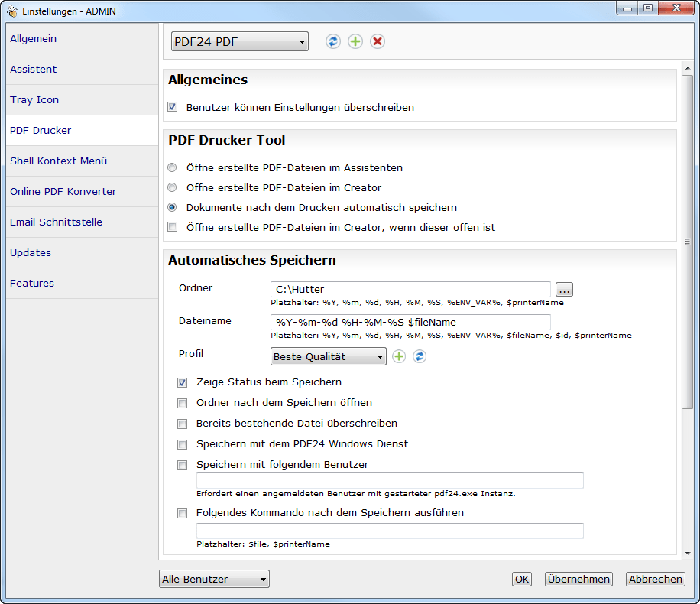Confirm settings by clicking 'OK'
Image resolution: width=700 pixels, height=604 pixels.
tap(522, 579)
